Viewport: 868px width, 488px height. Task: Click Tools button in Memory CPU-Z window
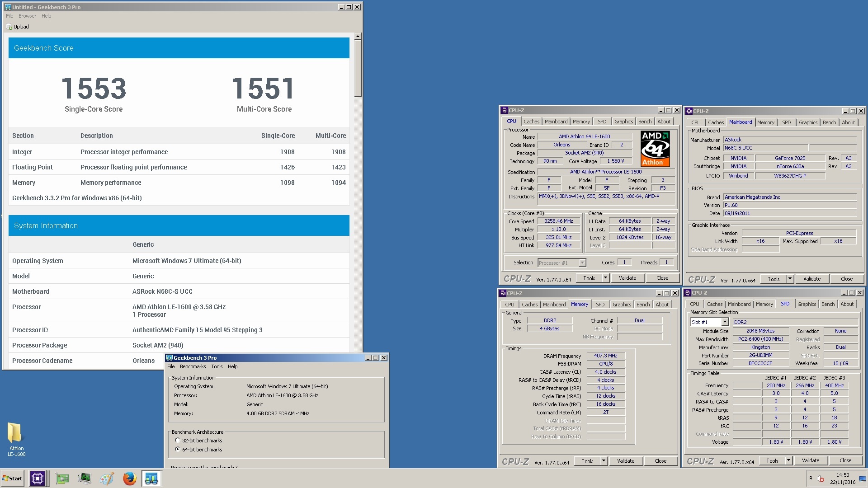(x=587, y=461)
